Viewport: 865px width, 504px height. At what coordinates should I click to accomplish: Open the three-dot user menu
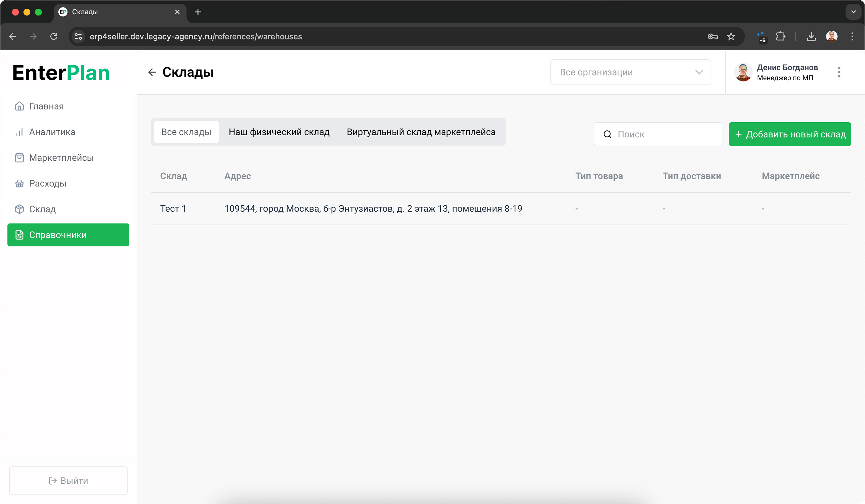click(x=839, y=72)
